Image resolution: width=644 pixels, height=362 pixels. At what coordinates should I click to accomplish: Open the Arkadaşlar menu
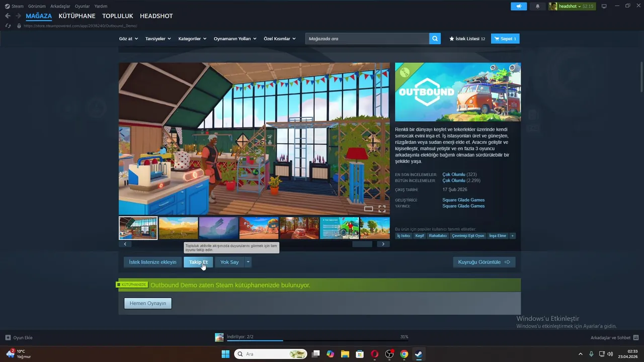point(60,6)
